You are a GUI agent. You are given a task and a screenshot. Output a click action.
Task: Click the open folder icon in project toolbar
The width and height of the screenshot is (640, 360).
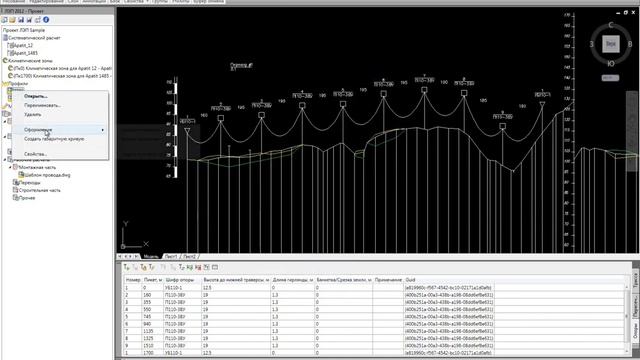[x=12, y=20]
